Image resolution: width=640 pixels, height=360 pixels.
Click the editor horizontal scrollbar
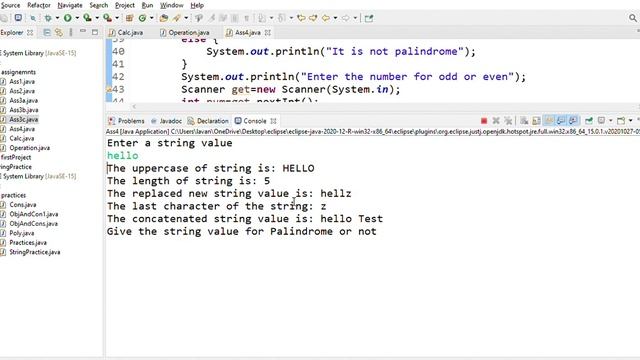[384, 107]
